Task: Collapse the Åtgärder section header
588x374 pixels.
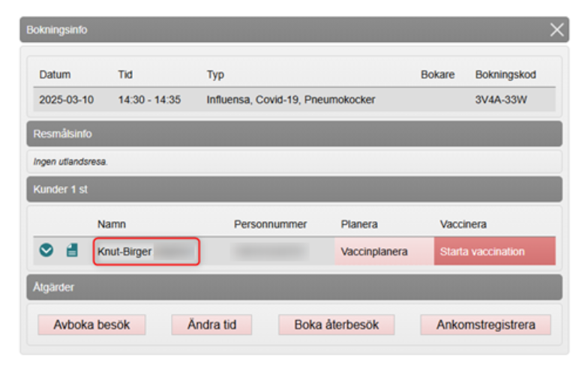Action: click(294, 286)
